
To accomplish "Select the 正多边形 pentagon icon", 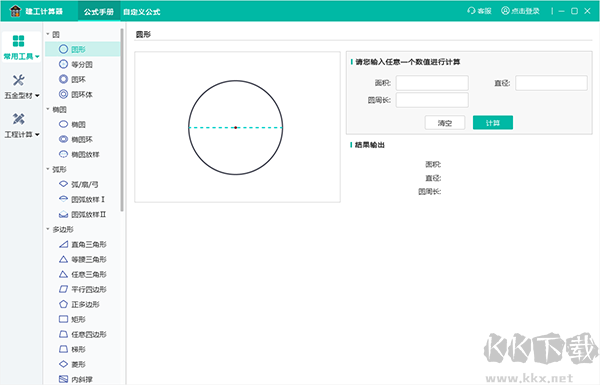I will click(64, 304).
